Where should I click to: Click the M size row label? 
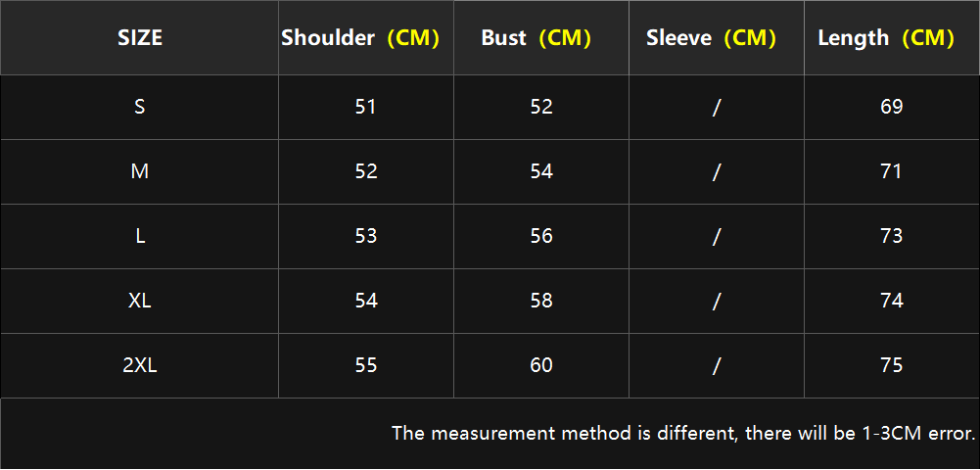click(139, 171)
